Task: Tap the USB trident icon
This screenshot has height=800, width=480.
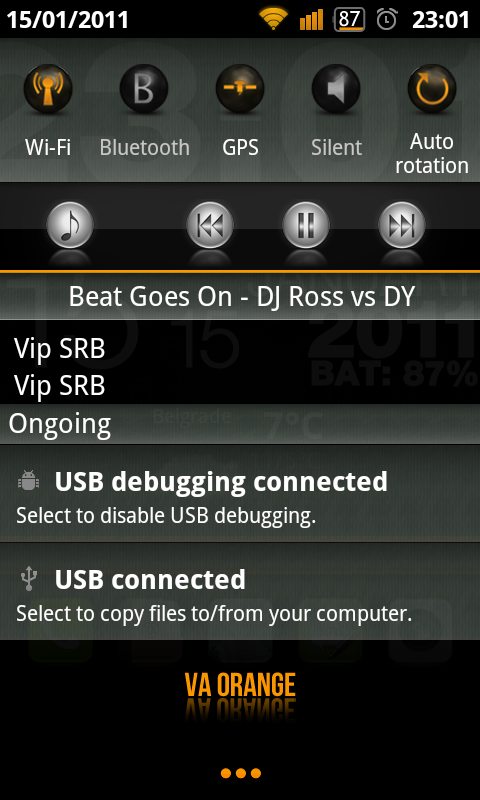Action: (x=29, y=580)
